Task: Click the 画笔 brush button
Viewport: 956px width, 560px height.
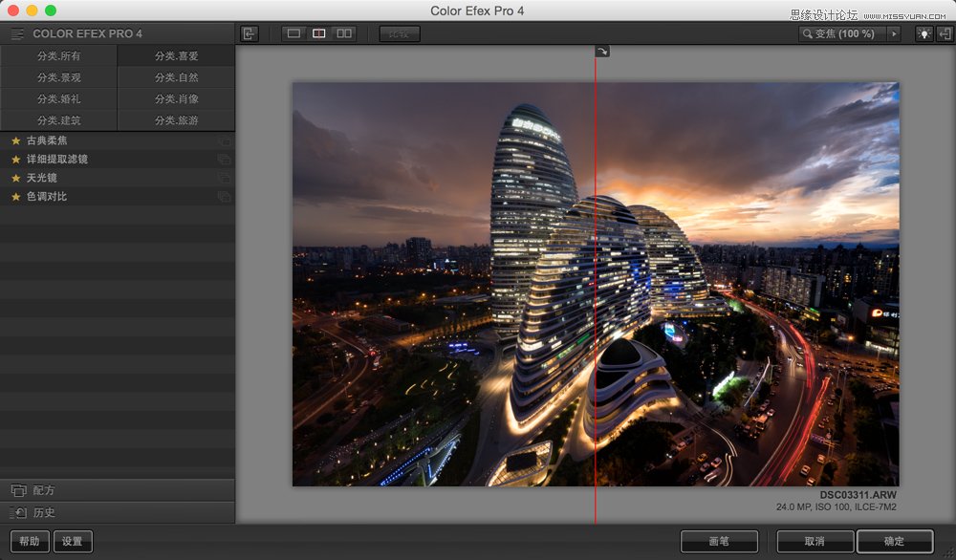Action: (x=720, y=541)
